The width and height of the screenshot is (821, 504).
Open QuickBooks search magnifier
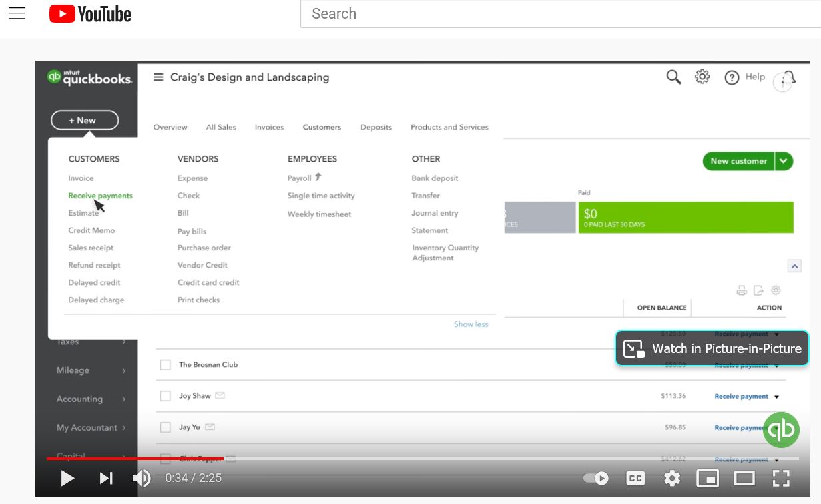point(673,77)
